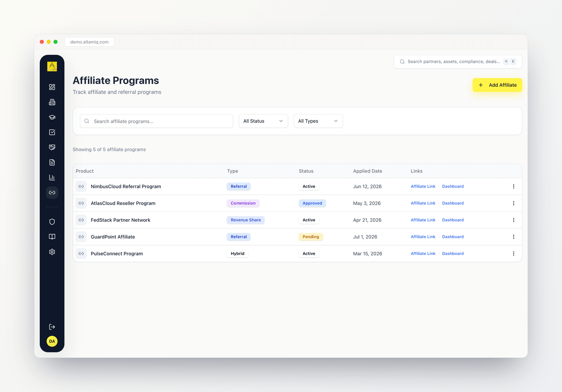The height and width of the screenshot is (392, 562).
Task: Open the shield compliance icon in sidebar
Action: click(52, 222)
